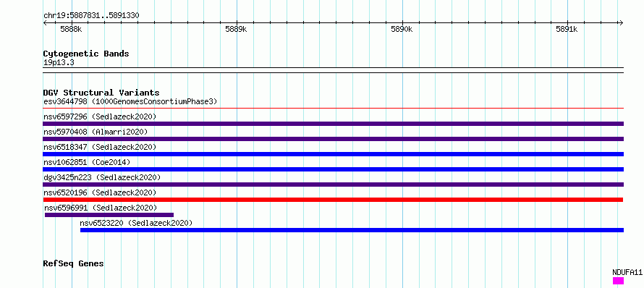This screenshot has height=288, width=644.
Task: Open the nsv6520196 (Sedlazeck2020) label
Action: point(100,192)
